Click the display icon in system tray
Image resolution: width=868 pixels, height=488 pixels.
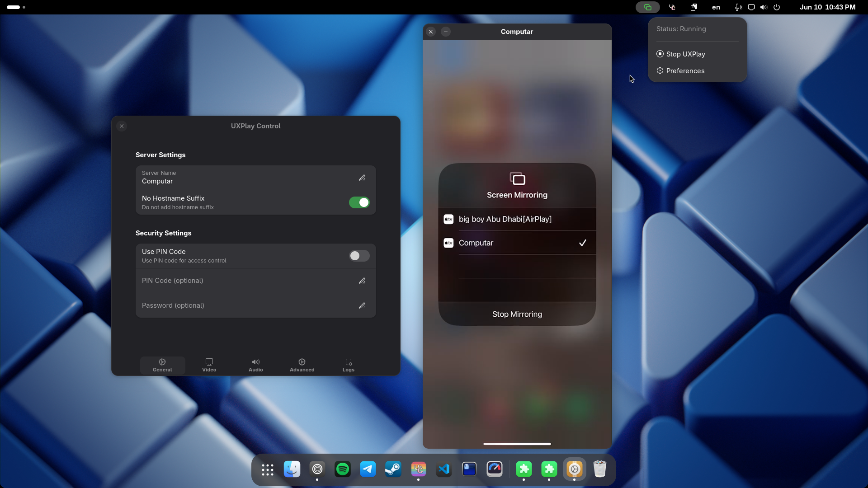point(751,7)
